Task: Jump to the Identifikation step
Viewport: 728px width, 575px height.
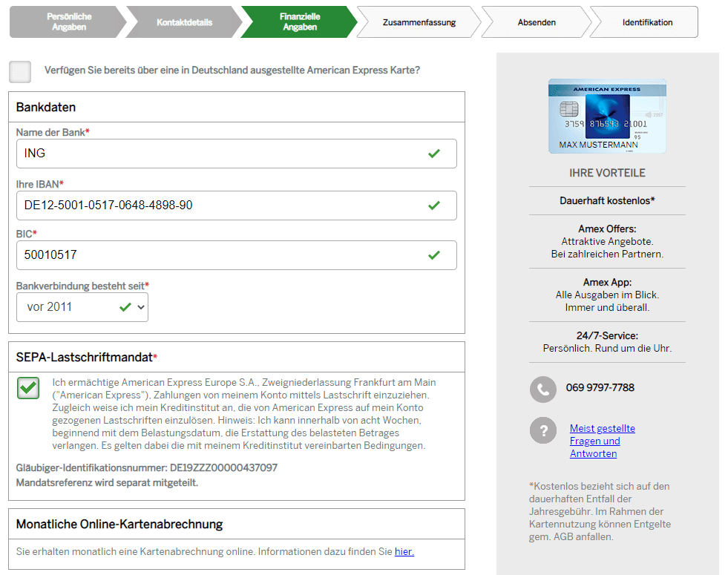Action: pyautogui.click(x=646, y=22)
